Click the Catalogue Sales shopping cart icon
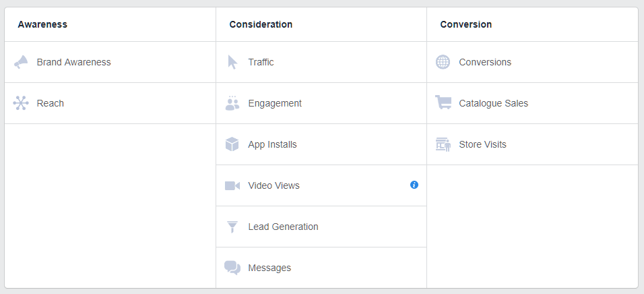This screenshot has width=644, height=294. click(x=443, y=103)
